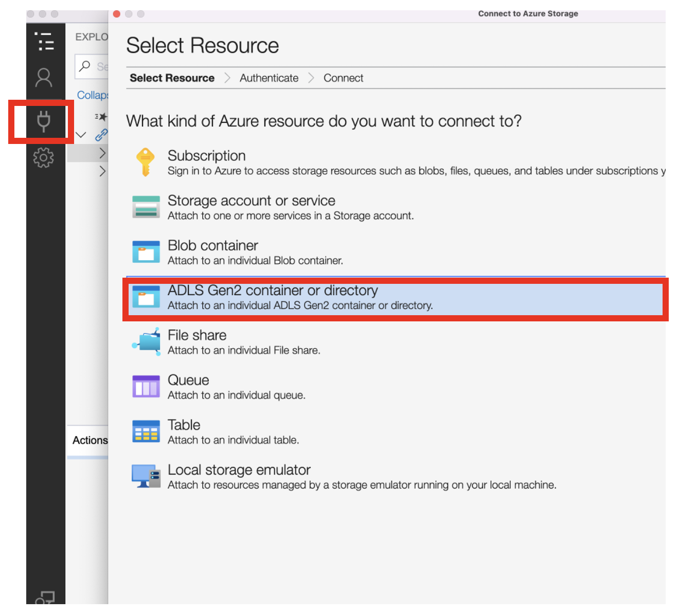
Task: Click the plug Connect icon in sidebar
Action: (x=44, y=121)
